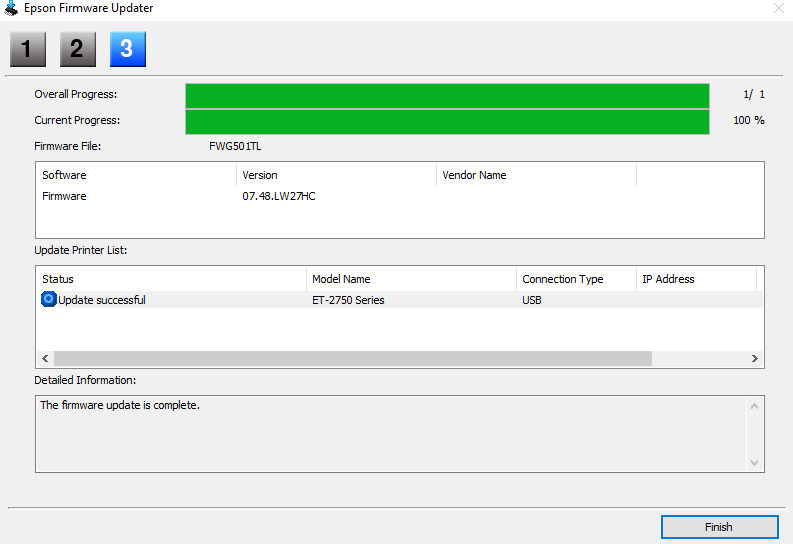Click the Detailed Information scroll up arrow
The height and width of the screenshot is (544, 793).
(x=754, y=406)
